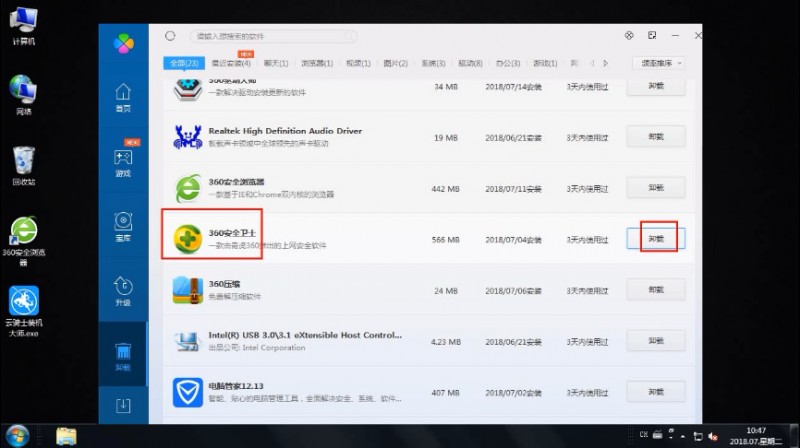
Task: Click the 360压缩 icon
Action: (188, 290)
